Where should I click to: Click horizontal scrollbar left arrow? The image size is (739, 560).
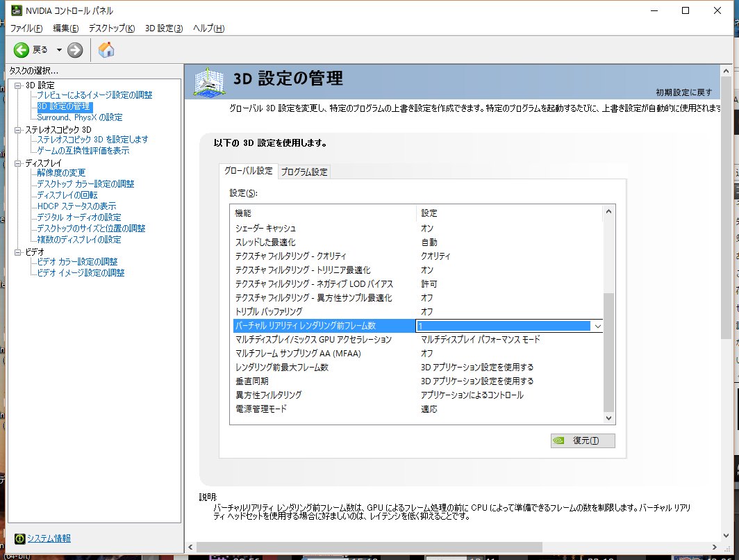(x=190, y=547)
